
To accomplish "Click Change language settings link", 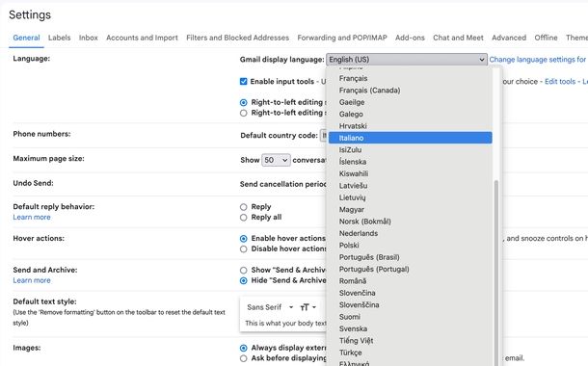I will [538, 60].
